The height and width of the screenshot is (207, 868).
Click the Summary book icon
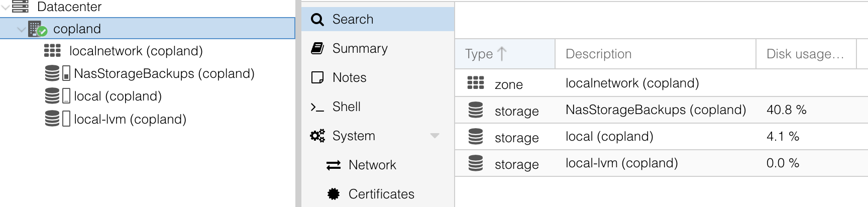tap(317, 48)
